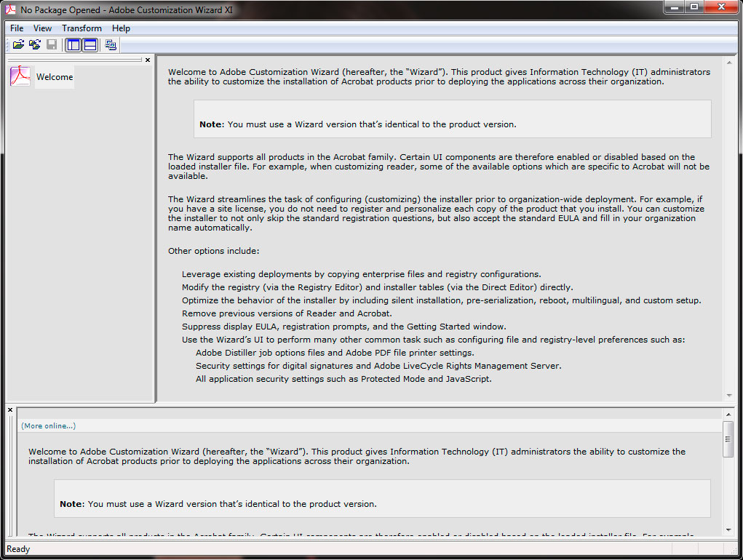Click the main pane scroll up arrow
The image size is (743, 560).
(729, 63)
